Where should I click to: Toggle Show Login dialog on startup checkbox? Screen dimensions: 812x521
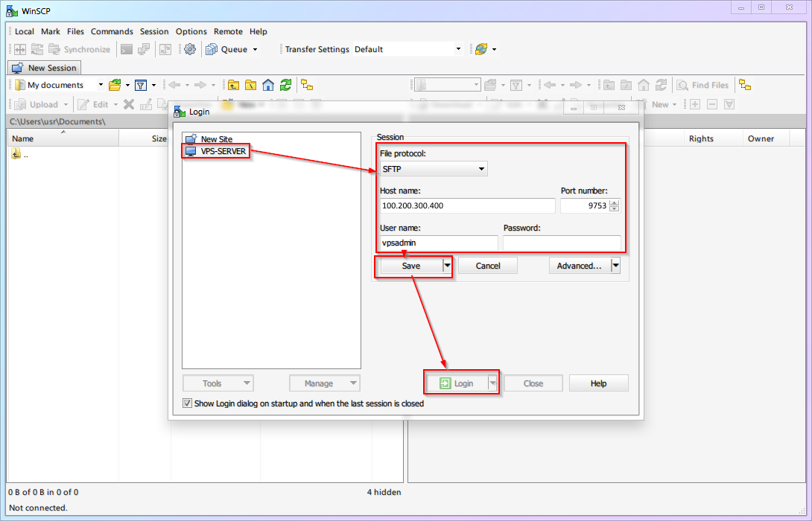pos(187,403)
